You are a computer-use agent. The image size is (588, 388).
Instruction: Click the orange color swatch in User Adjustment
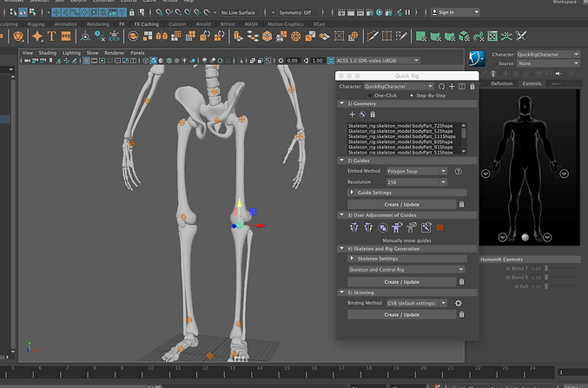[x=439, y=227]
